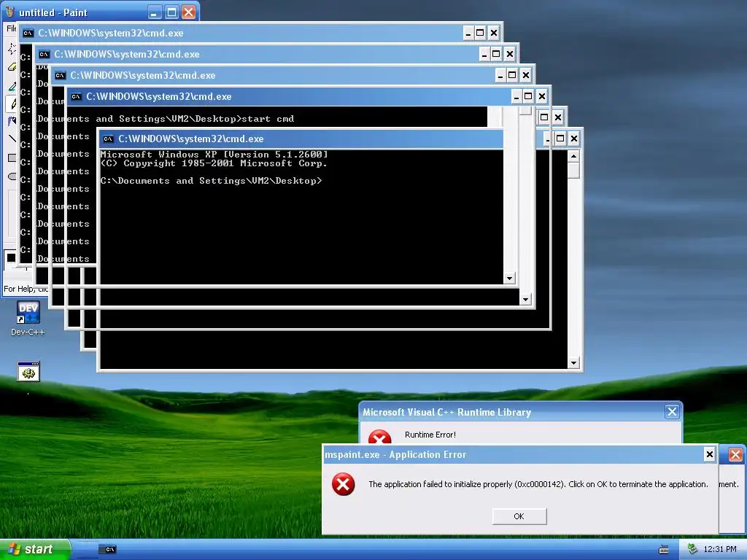This screenshot has width=747, height=560.
Task: Close the fourth cmd window showing 'start cmd'
Action: point(542,97)
